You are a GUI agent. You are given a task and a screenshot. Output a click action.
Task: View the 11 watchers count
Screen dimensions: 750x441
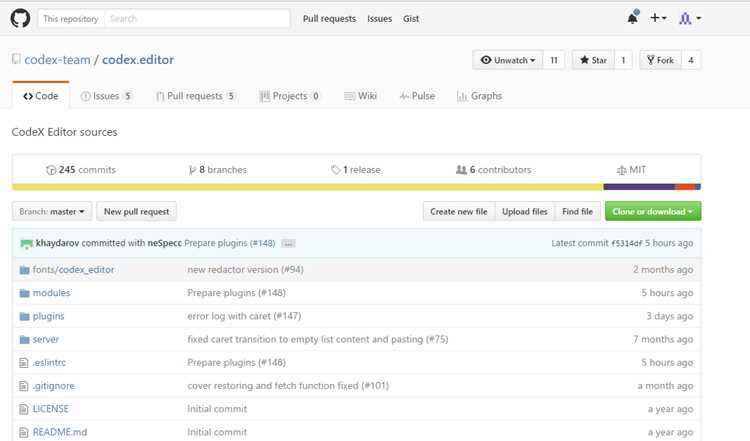(554, 60)
